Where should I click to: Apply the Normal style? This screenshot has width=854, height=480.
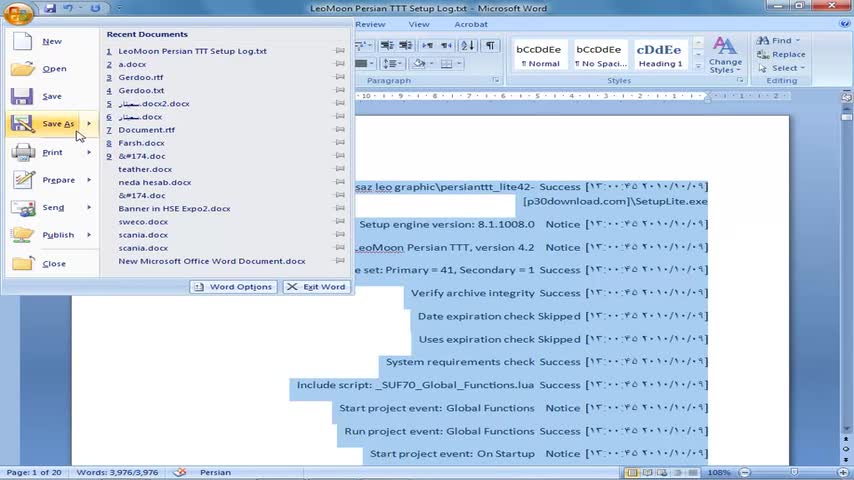(539, 55)
